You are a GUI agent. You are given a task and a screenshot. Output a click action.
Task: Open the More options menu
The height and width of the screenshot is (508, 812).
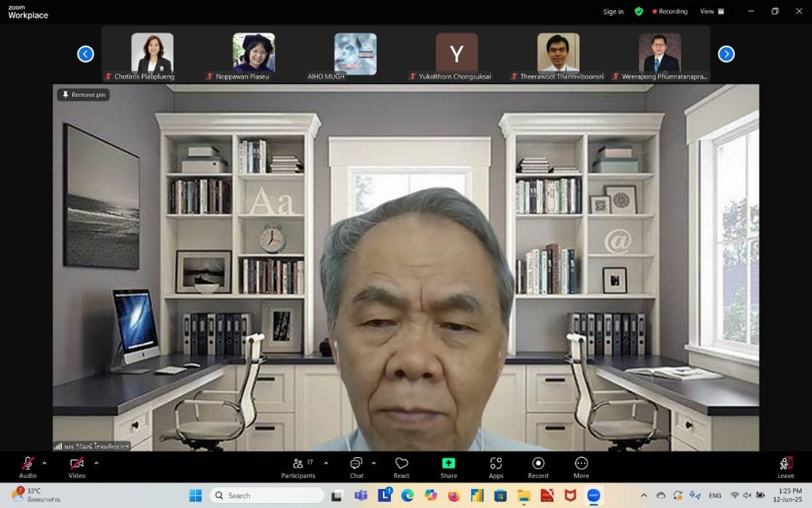click(x=581, y=467)
